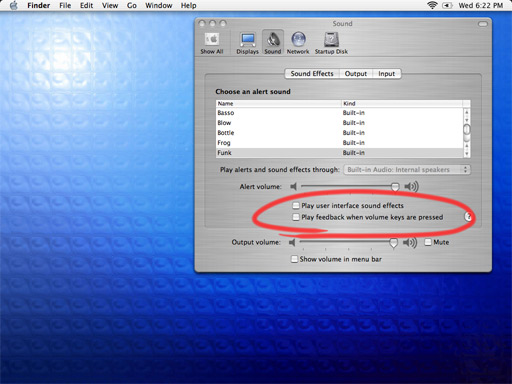Click the bottom down arrow of sound list scrollbar
The image size is (512, 384).
(467, 154)
